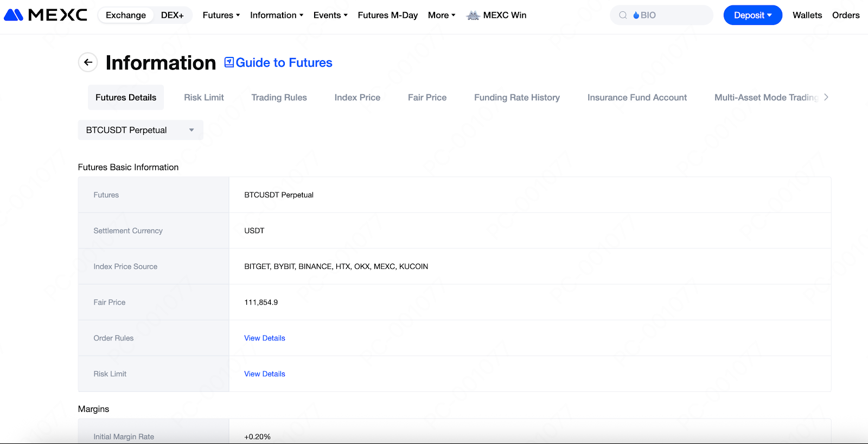Open View Details for Risk Limit row
Image resolution: width=868 pixels, height=444 pixels.
(265, 374)
